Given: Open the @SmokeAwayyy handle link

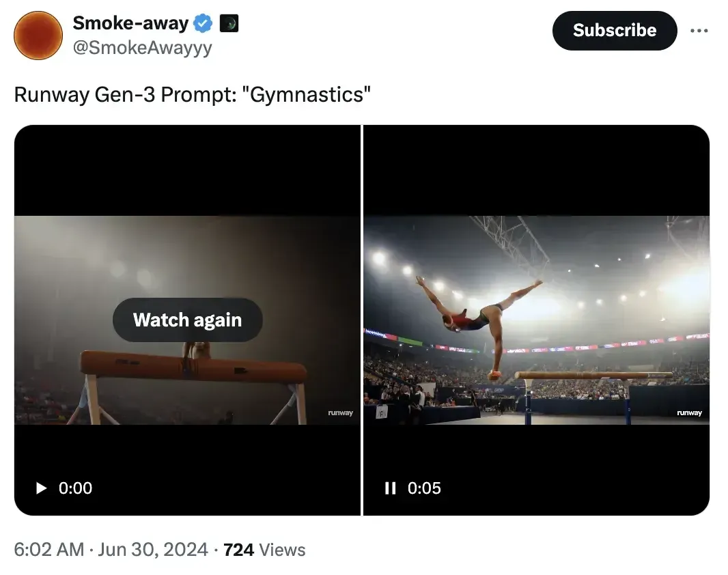Looking at the screenshot, I should point(143,48).
